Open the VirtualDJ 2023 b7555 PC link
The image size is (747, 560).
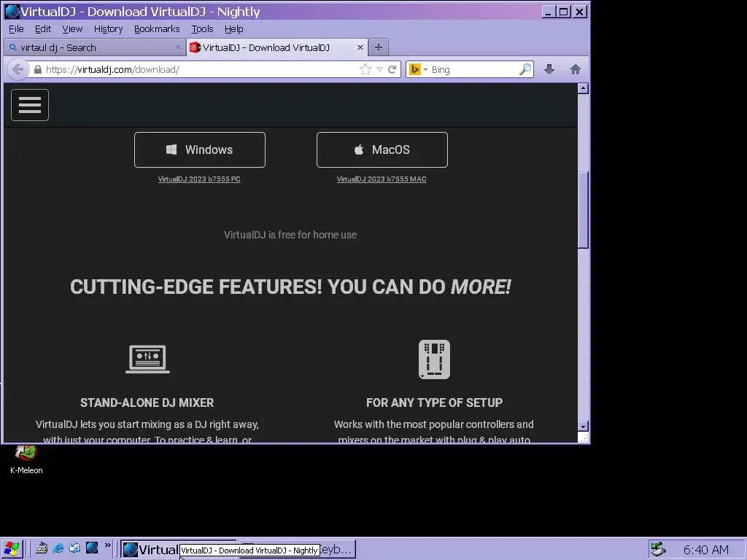(x=199, y=179)
